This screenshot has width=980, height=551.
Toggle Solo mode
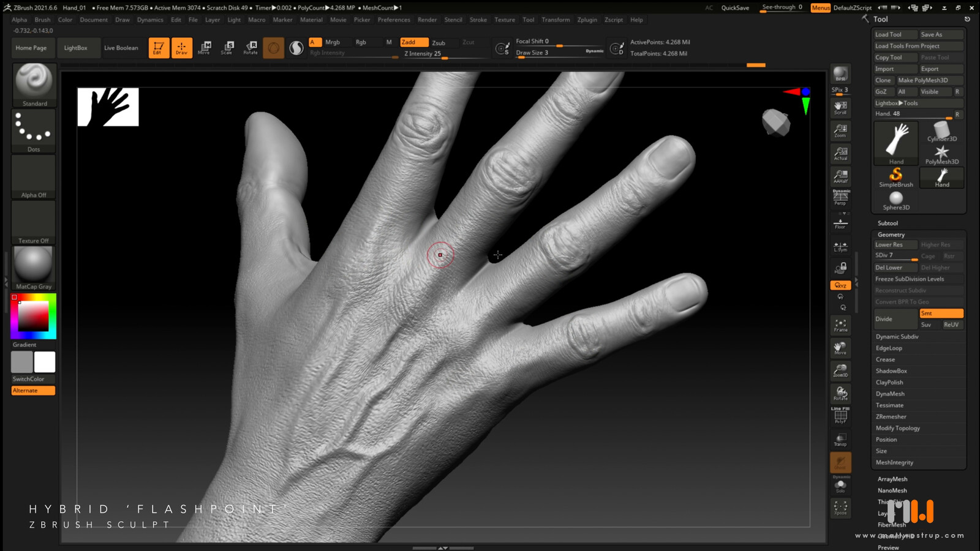pos(840,485)
